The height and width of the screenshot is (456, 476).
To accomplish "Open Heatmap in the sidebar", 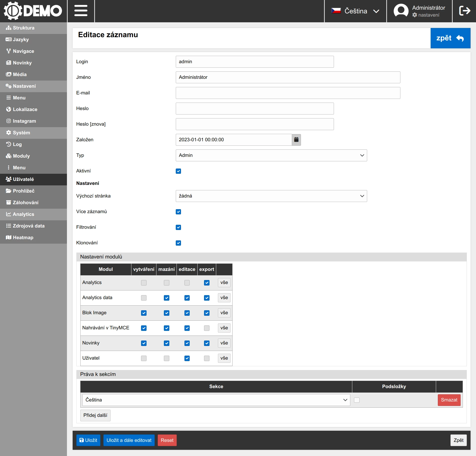I will tap(23, 238).
